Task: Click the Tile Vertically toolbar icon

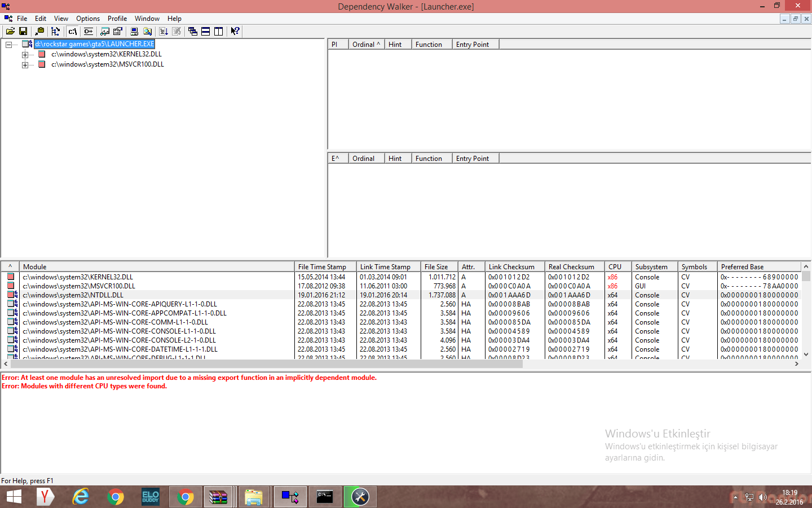Action: (x=219, y=32)
